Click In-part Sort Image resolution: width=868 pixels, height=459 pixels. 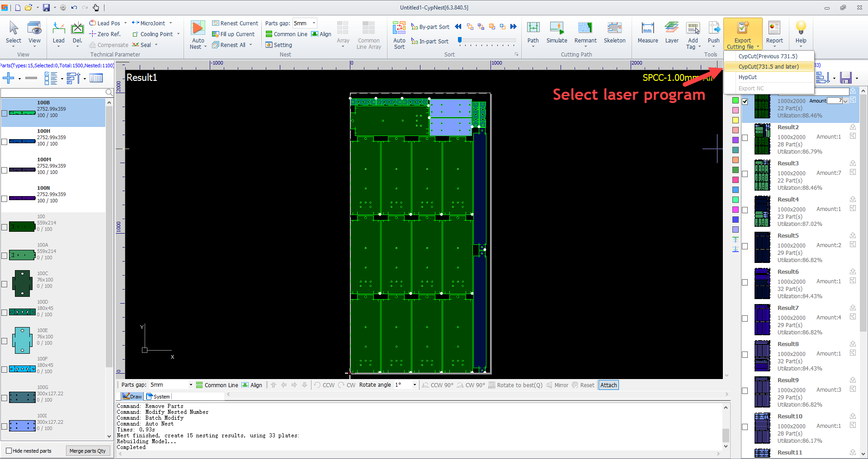(x=430, y=42)
